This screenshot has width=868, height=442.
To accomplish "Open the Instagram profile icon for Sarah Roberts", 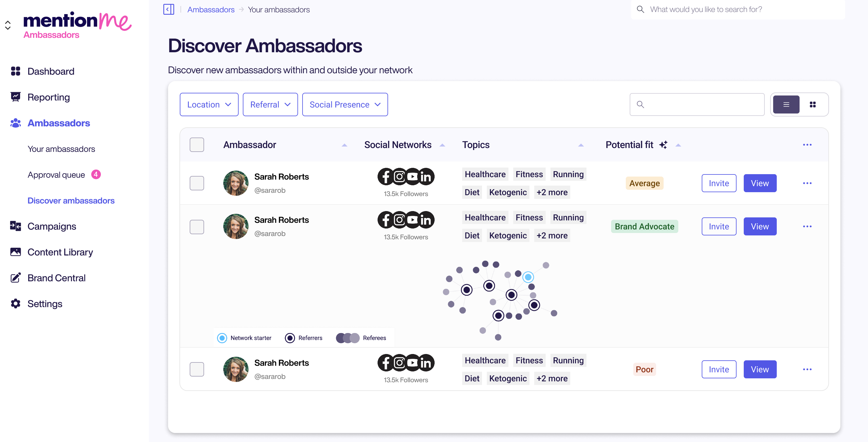I will coord(399,176).
